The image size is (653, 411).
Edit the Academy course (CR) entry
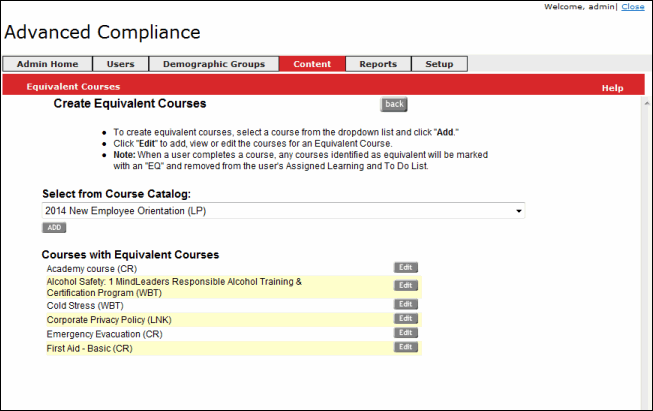(406, 268)
